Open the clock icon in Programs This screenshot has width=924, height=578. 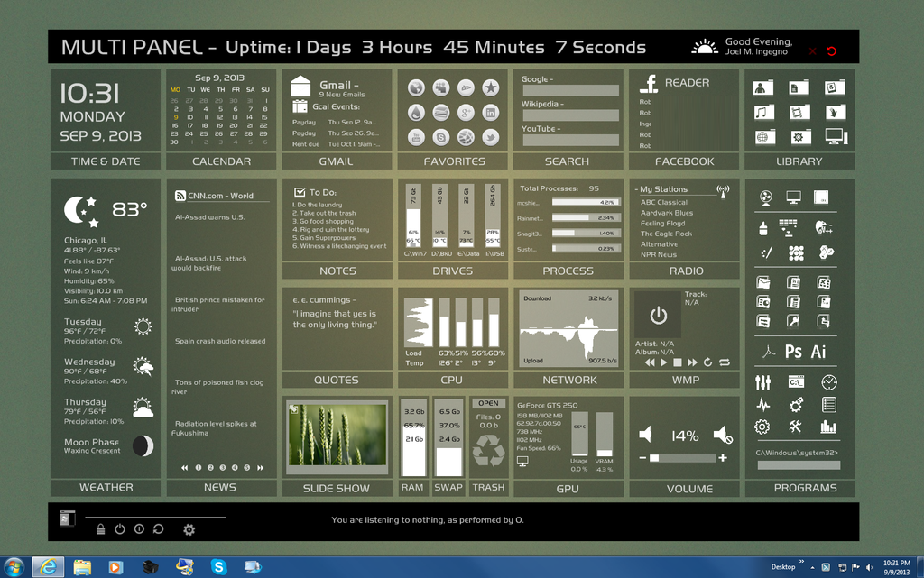pos(829,382)
